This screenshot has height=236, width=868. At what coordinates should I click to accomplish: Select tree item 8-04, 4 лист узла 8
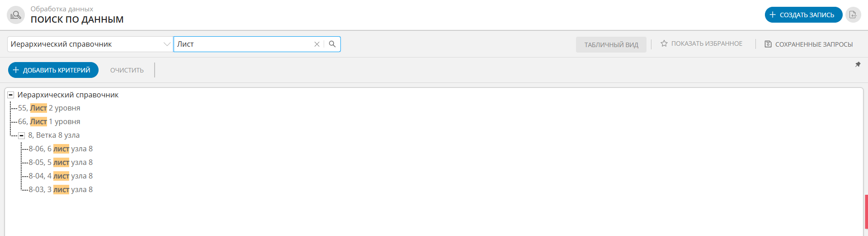tap(61, 176)
